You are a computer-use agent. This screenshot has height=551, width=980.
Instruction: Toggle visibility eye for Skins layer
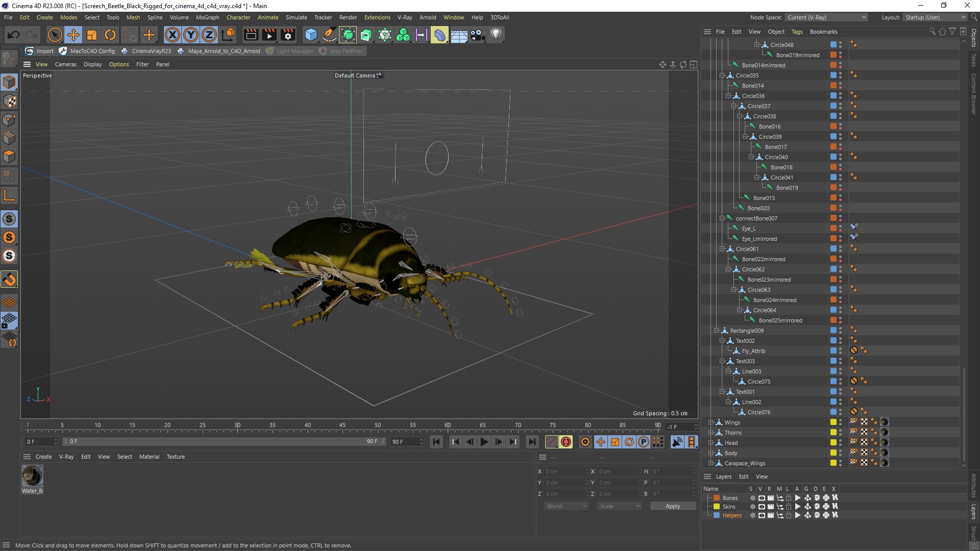(761, 507)
